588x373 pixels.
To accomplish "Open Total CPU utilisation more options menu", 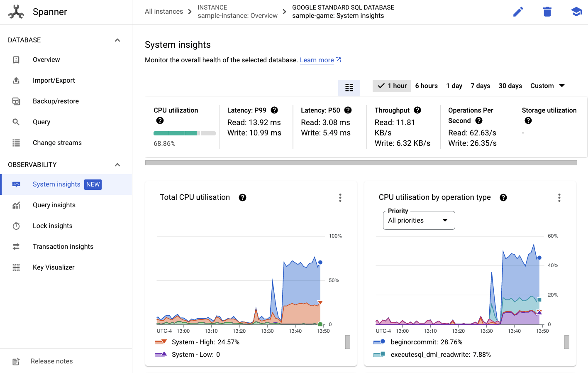I will pyautogui.click(x=340, y=198).
